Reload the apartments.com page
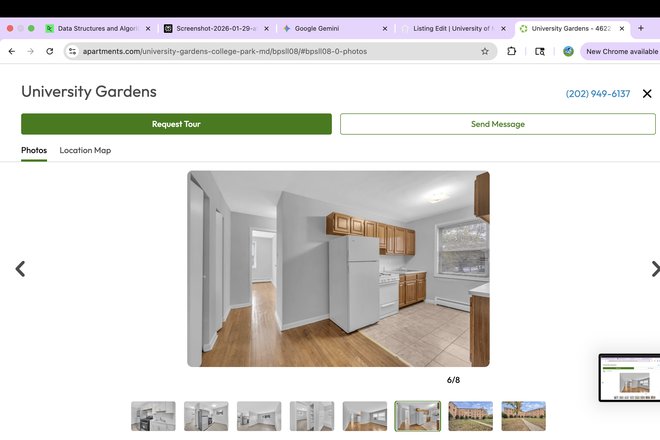The height and width of the screenshot is (440, 660). (x=50, y=51)
